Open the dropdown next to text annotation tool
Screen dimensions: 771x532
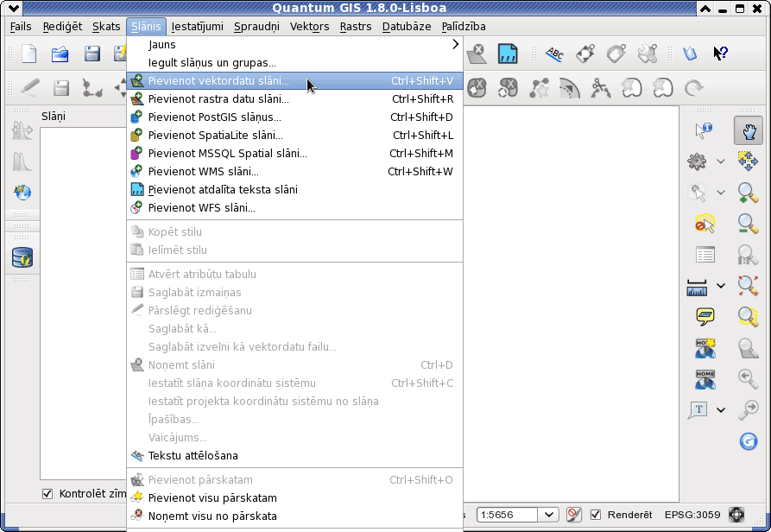tap(721, 409)
